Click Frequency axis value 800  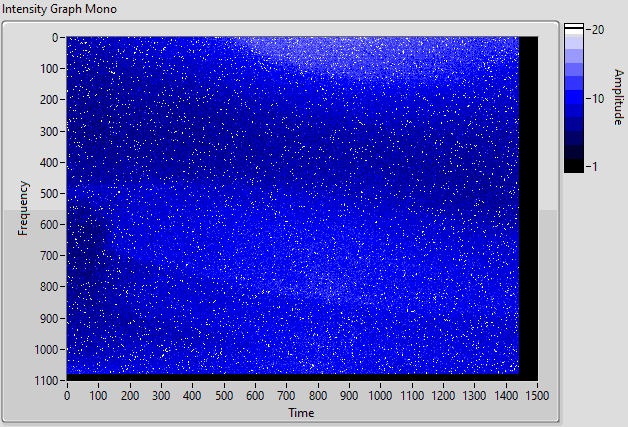pyautogui.click(x=49, y=287)
